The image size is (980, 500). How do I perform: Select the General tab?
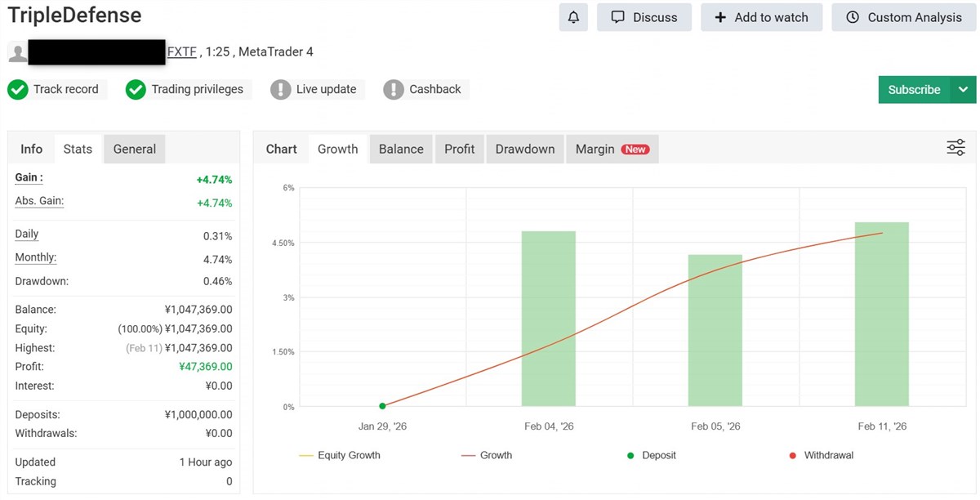click(135, 149)
